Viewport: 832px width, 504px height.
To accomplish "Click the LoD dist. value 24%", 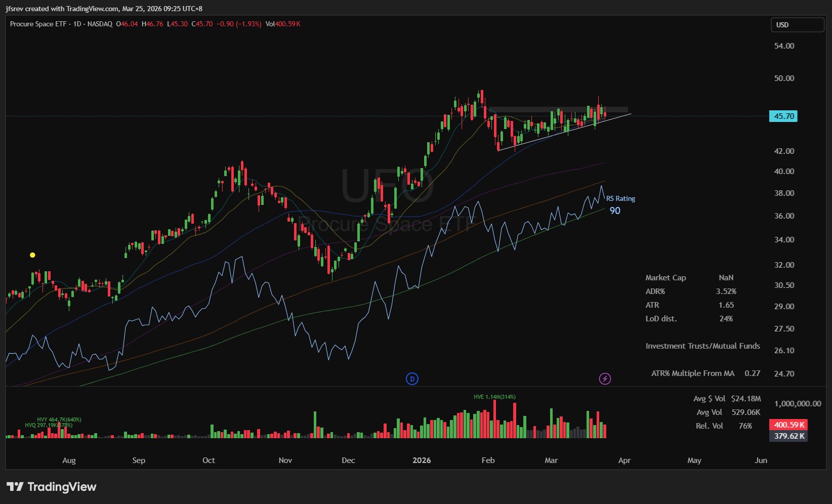I will (726, 318).
